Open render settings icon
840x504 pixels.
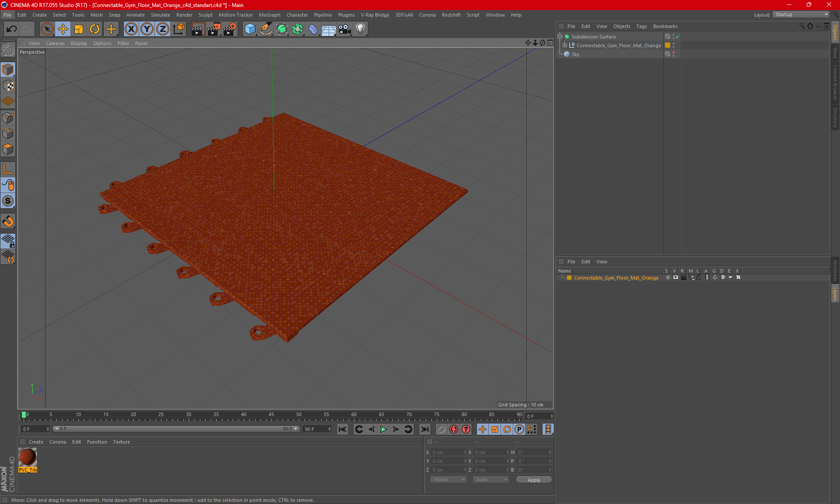230,29
